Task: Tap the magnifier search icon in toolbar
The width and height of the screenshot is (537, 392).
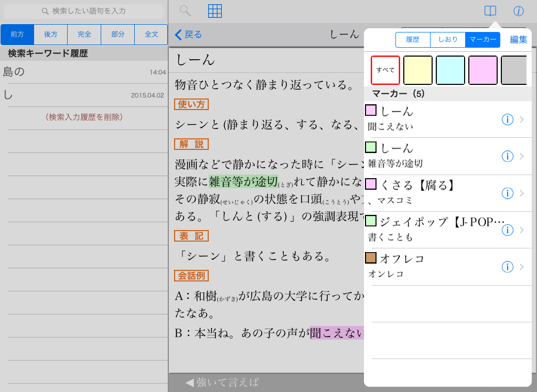Action: click(x=185, y=11)
